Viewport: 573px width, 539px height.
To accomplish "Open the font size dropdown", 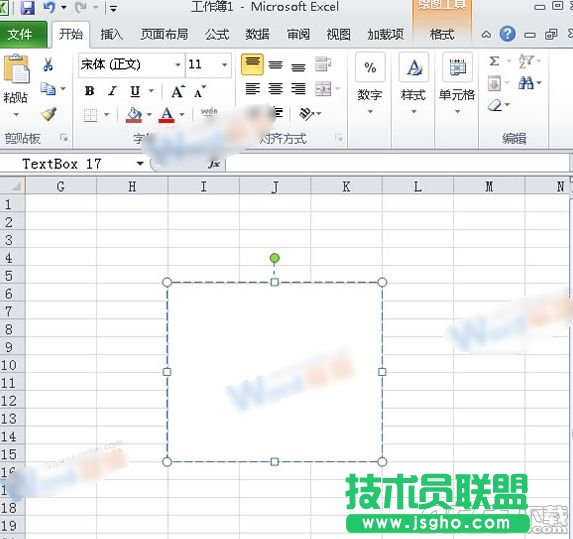I will 224,65.
